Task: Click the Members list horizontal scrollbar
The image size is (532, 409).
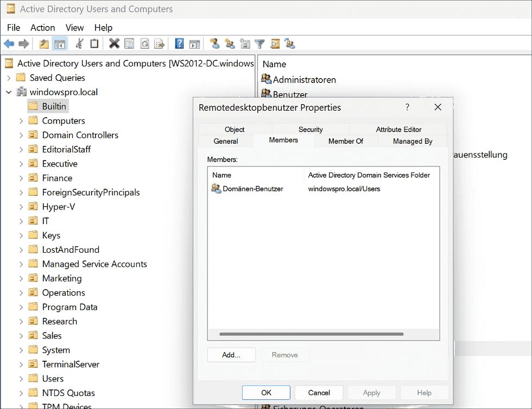Action: tap(311, 334)
